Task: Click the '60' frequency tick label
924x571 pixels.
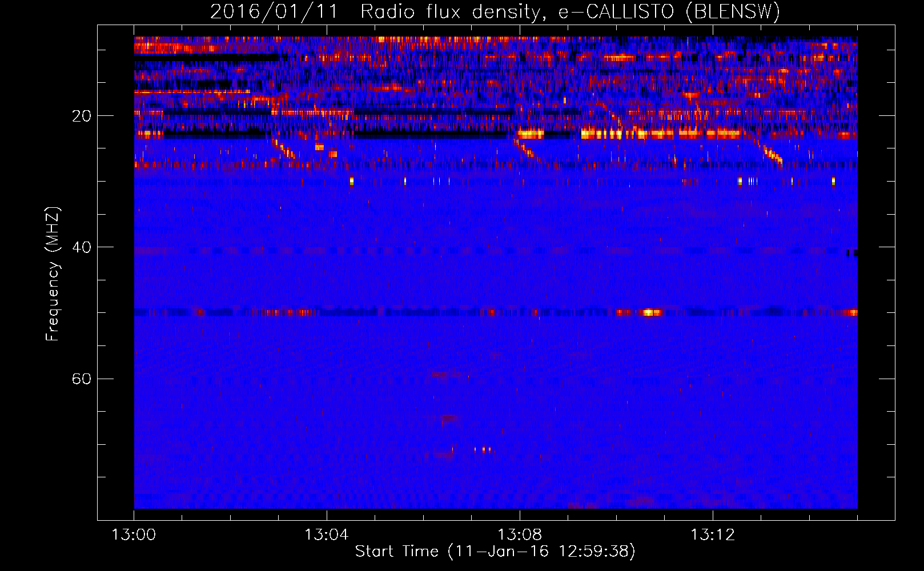Action: tap(82, 379)
